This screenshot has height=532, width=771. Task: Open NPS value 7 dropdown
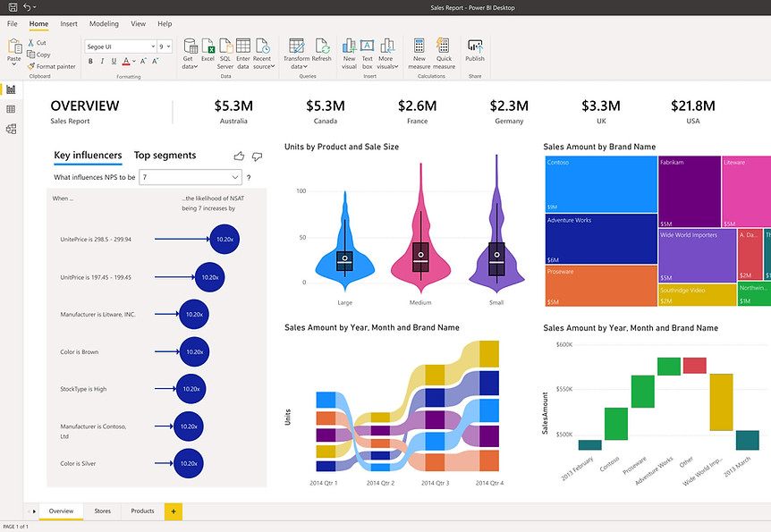coord(191,177)
